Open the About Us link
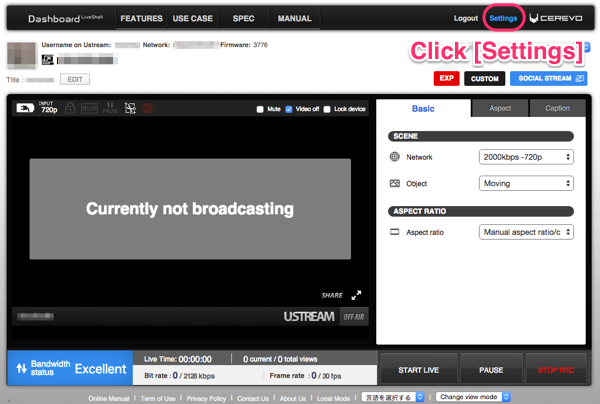 (293, 398)
